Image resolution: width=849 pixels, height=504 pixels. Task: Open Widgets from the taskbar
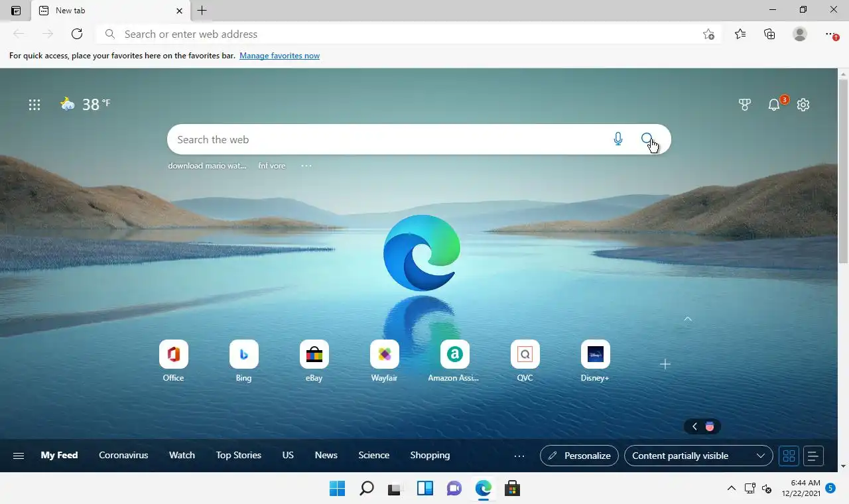(x=424, y=489)
